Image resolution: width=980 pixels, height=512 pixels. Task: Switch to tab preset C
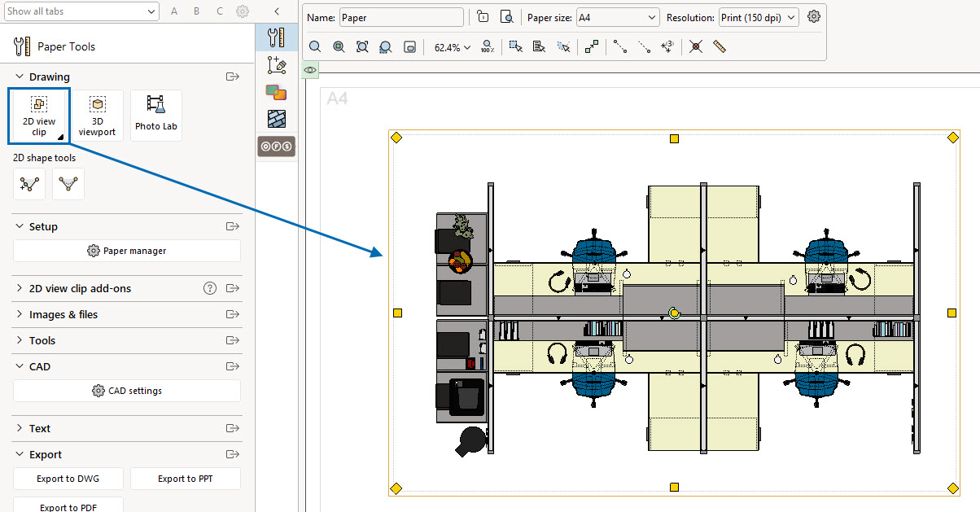tap(220, 11)
